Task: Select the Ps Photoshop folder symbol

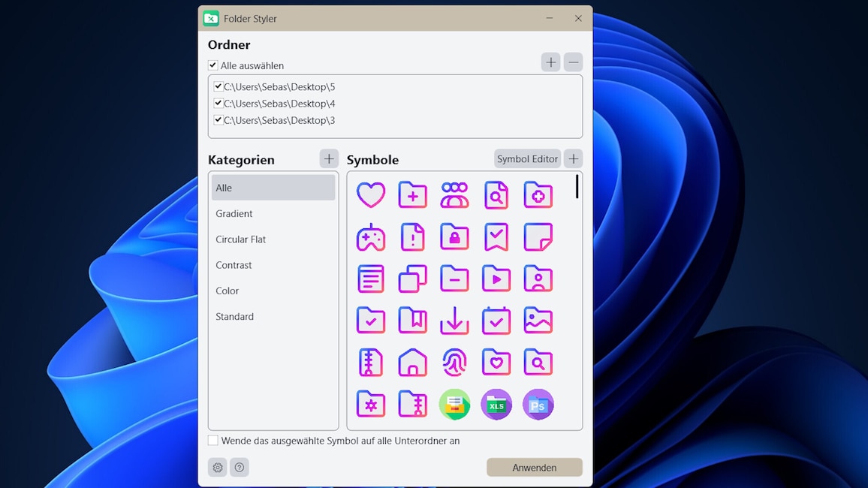Action: [538, 405]
